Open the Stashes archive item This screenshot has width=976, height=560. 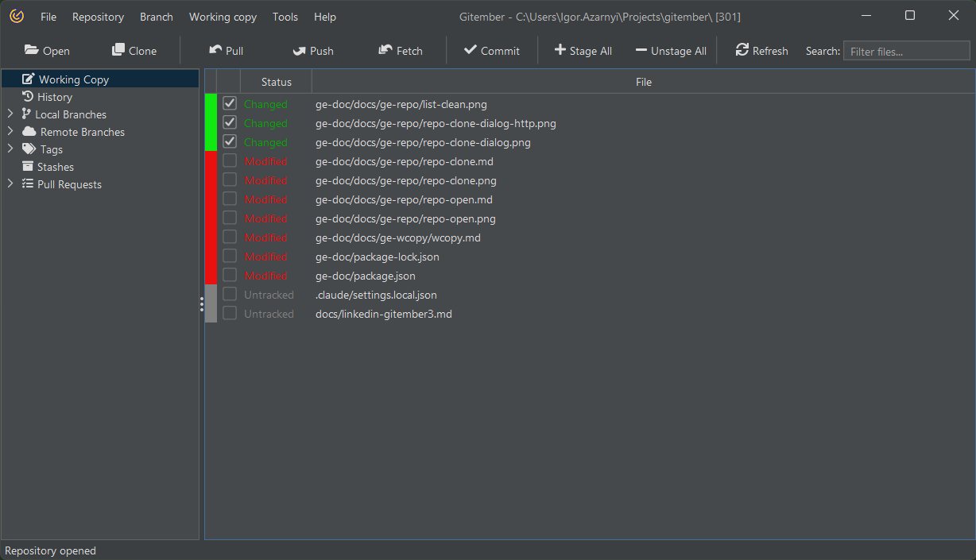pyautogui.click(x=55, y=167)
